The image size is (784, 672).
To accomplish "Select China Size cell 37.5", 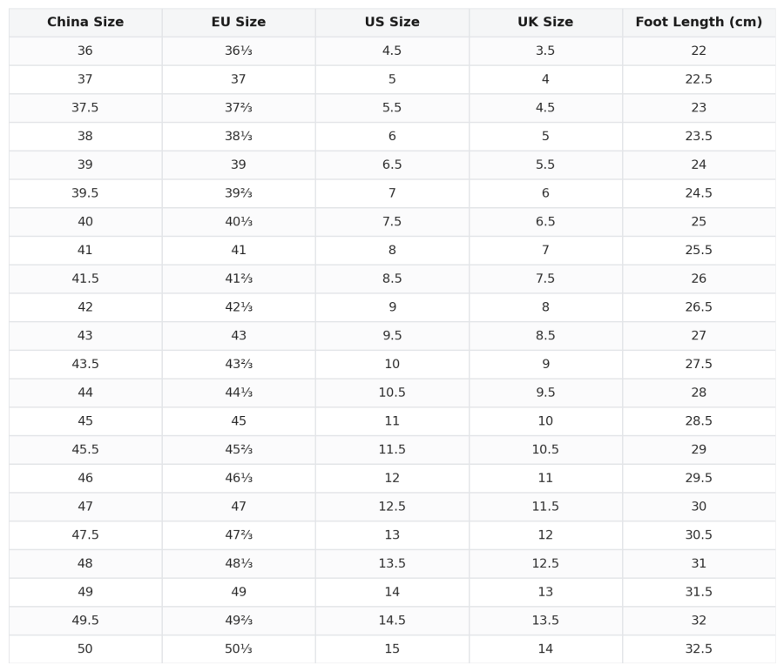I will point(85,107).
